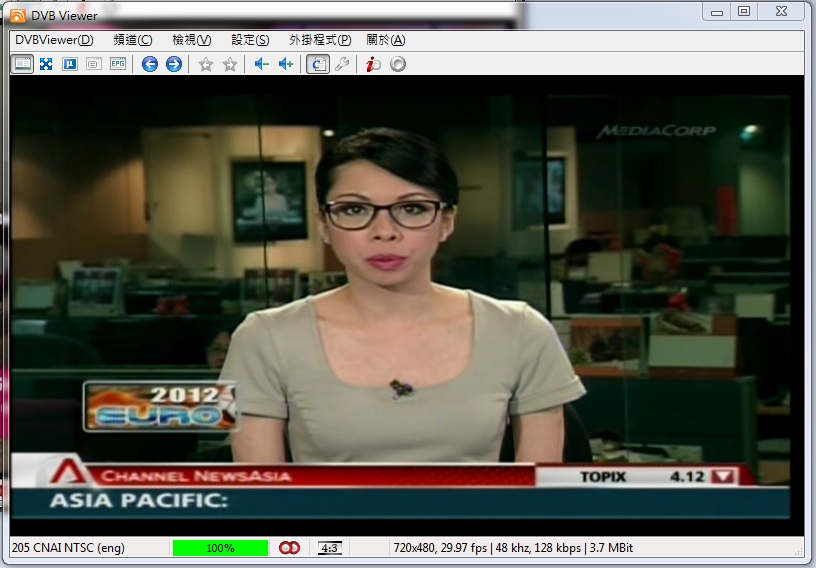Open the DVBViewer(D) menu
This screenshot has height=568, width=816.
[x=54, y=40]
